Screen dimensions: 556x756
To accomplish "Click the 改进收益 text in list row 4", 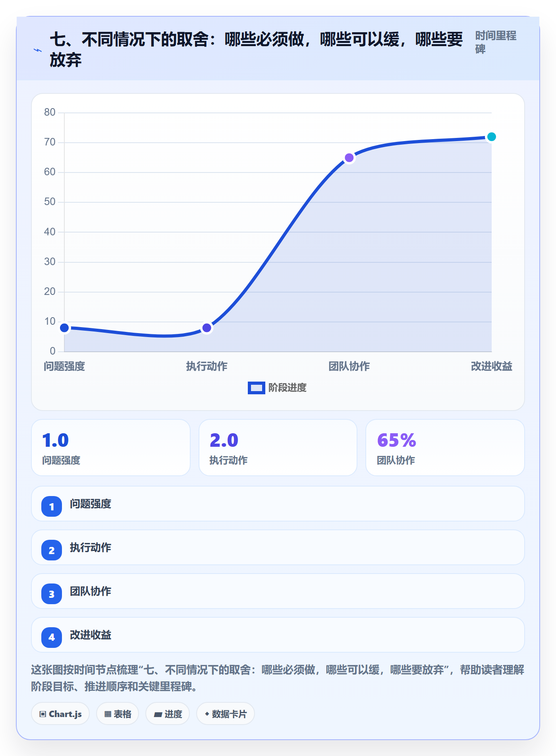I will [91, 635].
